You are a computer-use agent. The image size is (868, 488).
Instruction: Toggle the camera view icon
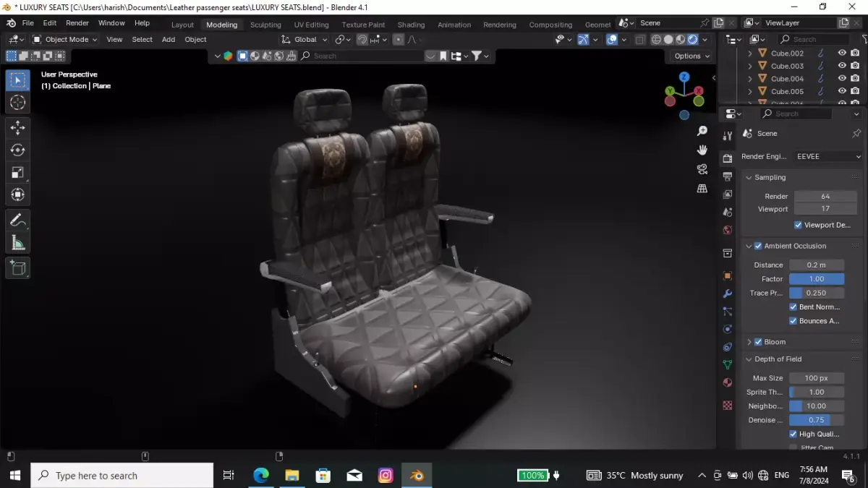tap(702, 169)
